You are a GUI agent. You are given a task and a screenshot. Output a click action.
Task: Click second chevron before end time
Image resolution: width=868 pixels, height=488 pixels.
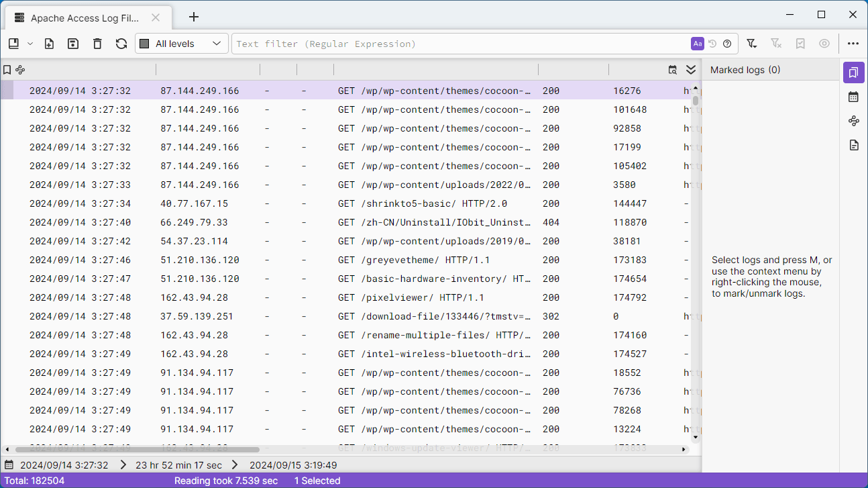(235, 465)
